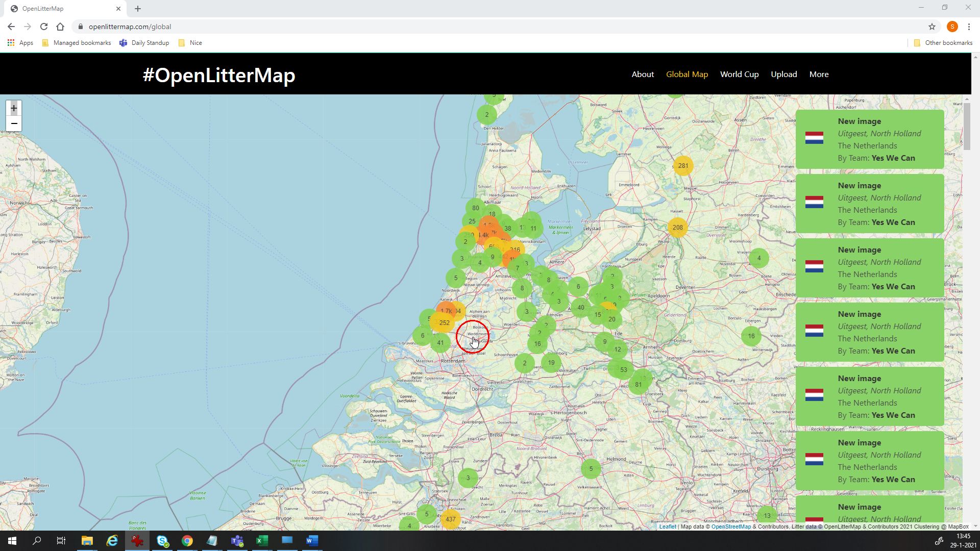Screen dimensions: 980x551
Task: Open Chrome's three-dot menu
Action: [x=969, y=27]
